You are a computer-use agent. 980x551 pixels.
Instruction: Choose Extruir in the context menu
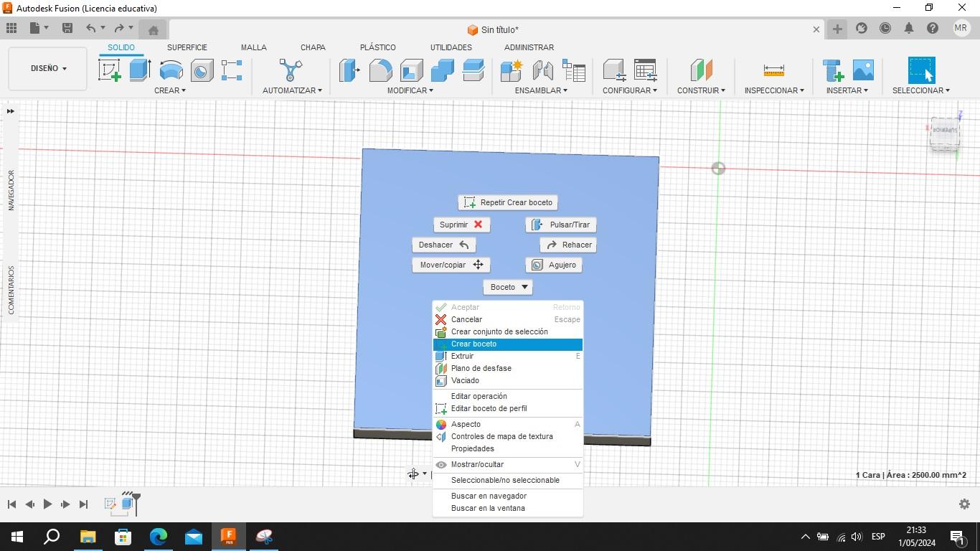click(x=508, y=356)
